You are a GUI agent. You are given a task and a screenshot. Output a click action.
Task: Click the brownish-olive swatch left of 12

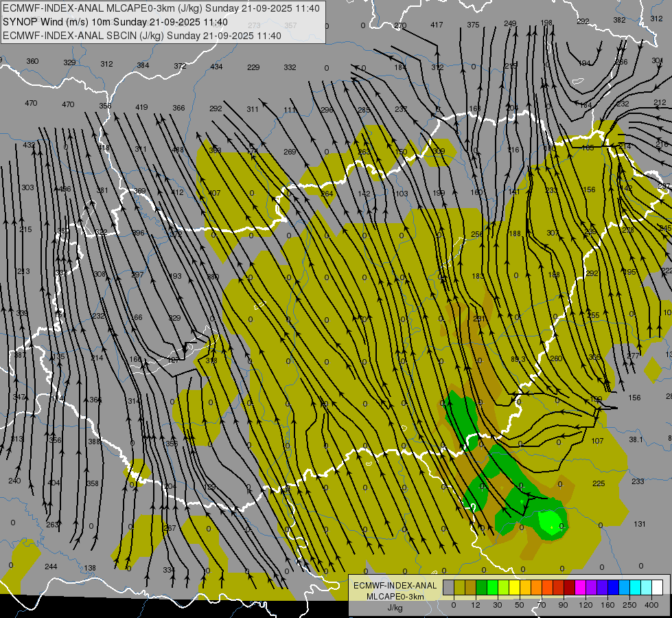pos(471,588)
